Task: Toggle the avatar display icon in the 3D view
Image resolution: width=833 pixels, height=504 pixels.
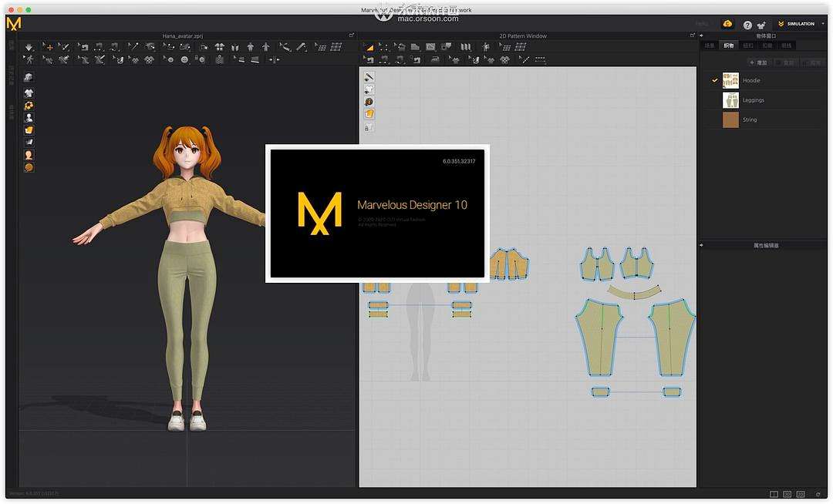Action: coord(29,118)
